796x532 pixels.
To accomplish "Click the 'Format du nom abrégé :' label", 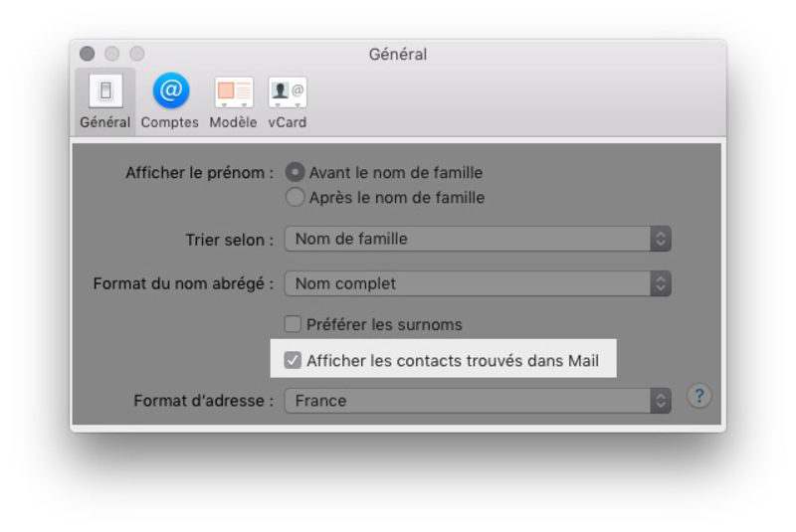I will (183, 283).
